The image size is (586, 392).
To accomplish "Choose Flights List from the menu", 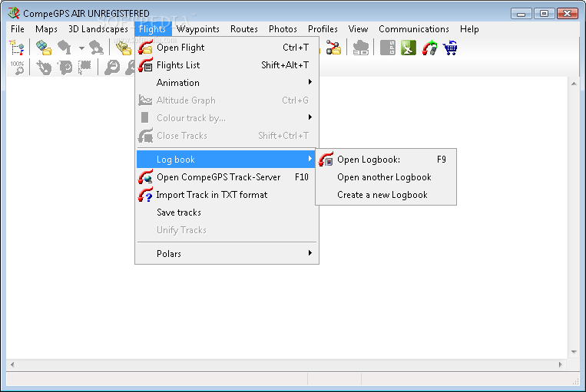I will pos(227,65).
